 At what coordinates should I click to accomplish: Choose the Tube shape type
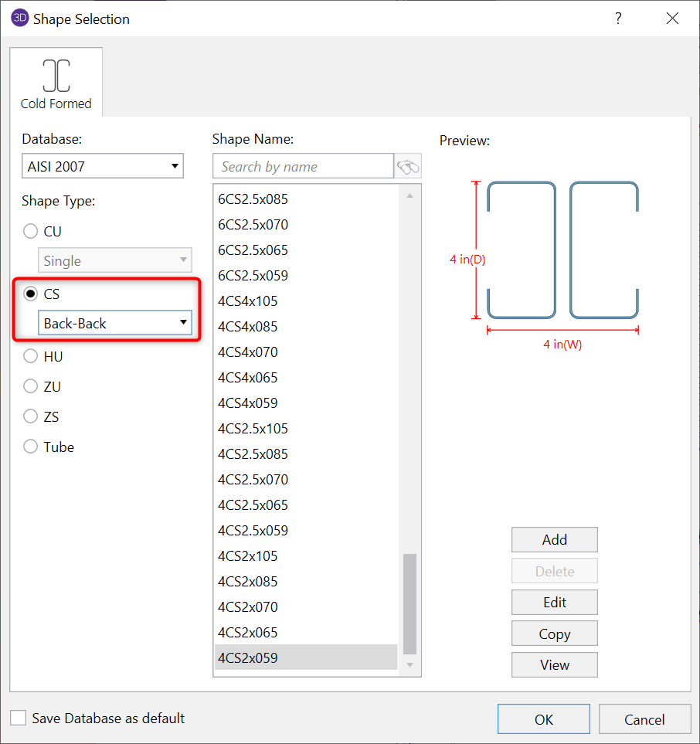pyautogui.click(x=31, y=447)
